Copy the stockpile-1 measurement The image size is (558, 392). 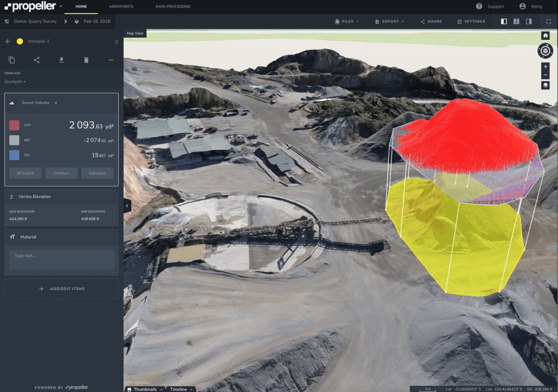click(11, 60)
